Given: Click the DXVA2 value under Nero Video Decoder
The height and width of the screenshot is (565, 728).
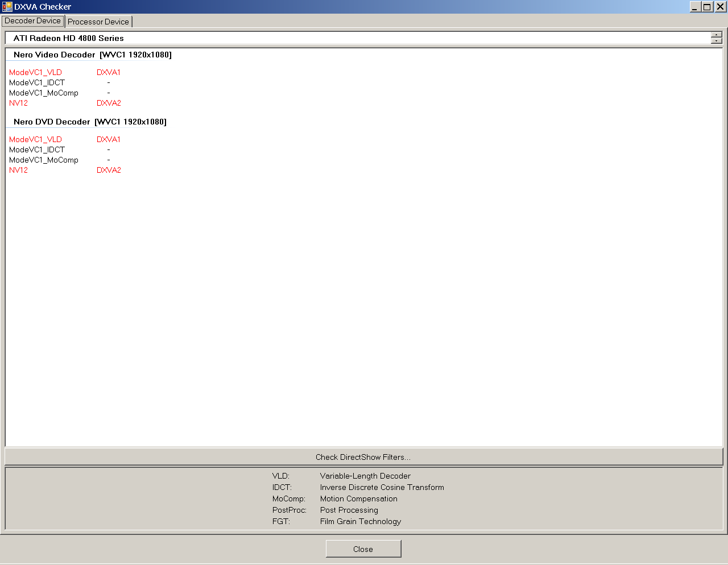Looking at the screenshot, I should pyautogui.click(x=109, y=103).
